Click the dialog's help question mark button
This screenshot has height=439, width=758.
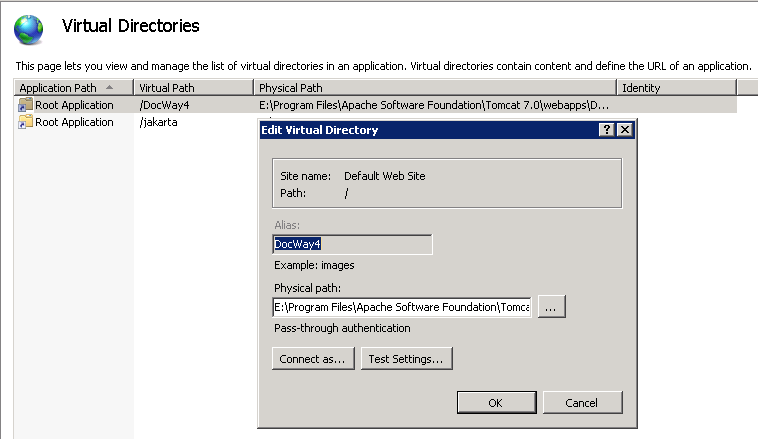pos(606,130)
